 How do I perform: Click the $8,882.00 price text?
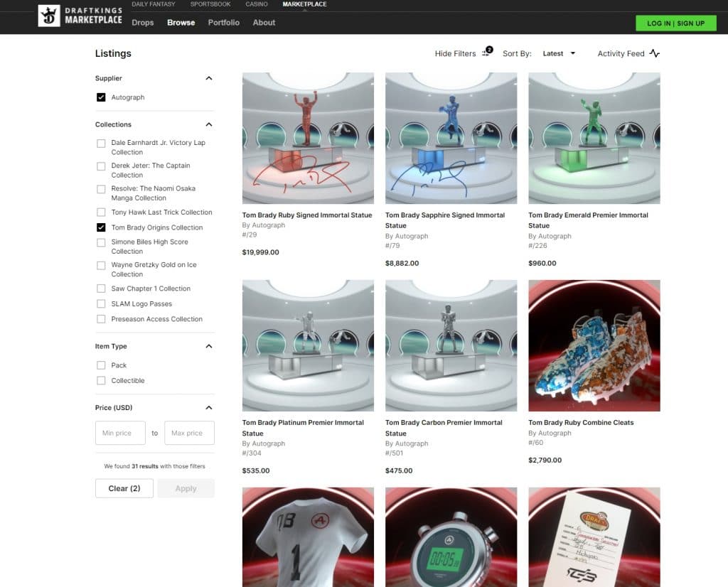coord(402,263)
